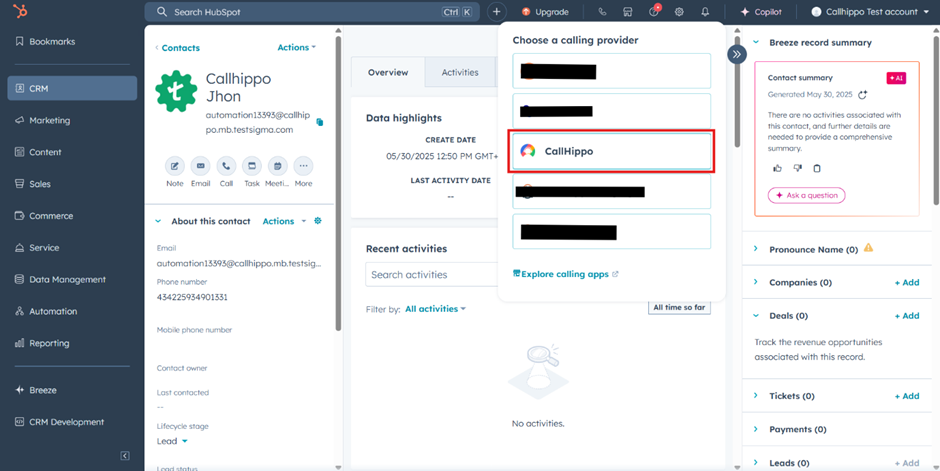Click the Task action icon
The image size is (940, 471).
point(252,166)
